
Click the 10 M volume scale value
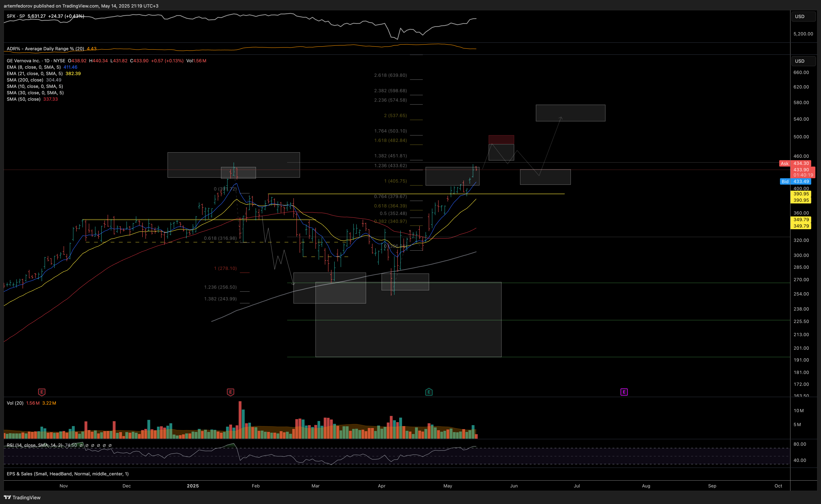(x=799, y=411)
